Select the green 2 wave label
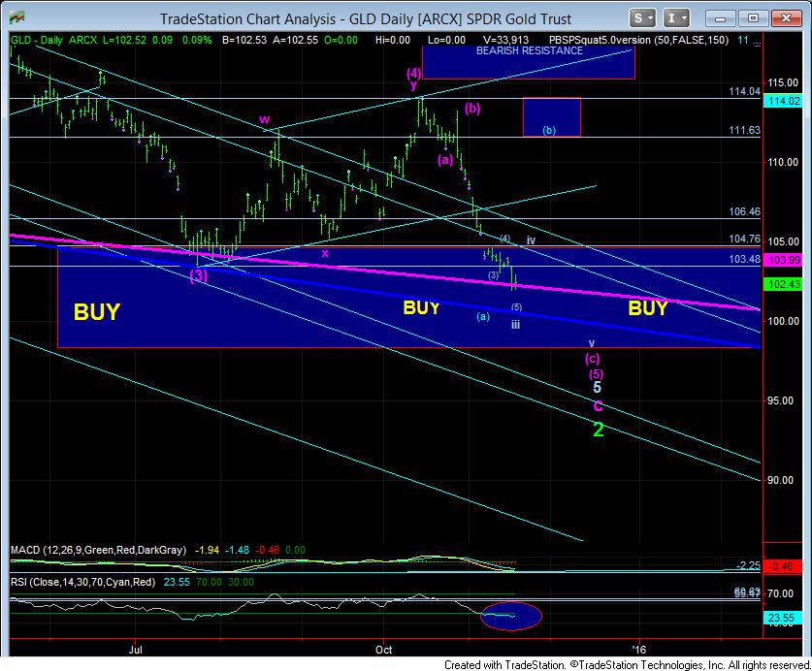812x671 pixels. coord(599,430)
